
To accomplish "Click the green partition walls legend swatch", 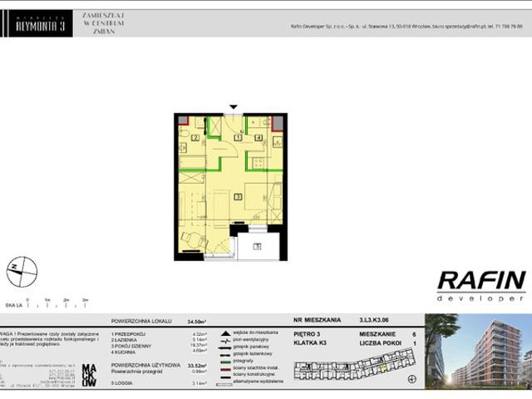I will coord(225,362).
